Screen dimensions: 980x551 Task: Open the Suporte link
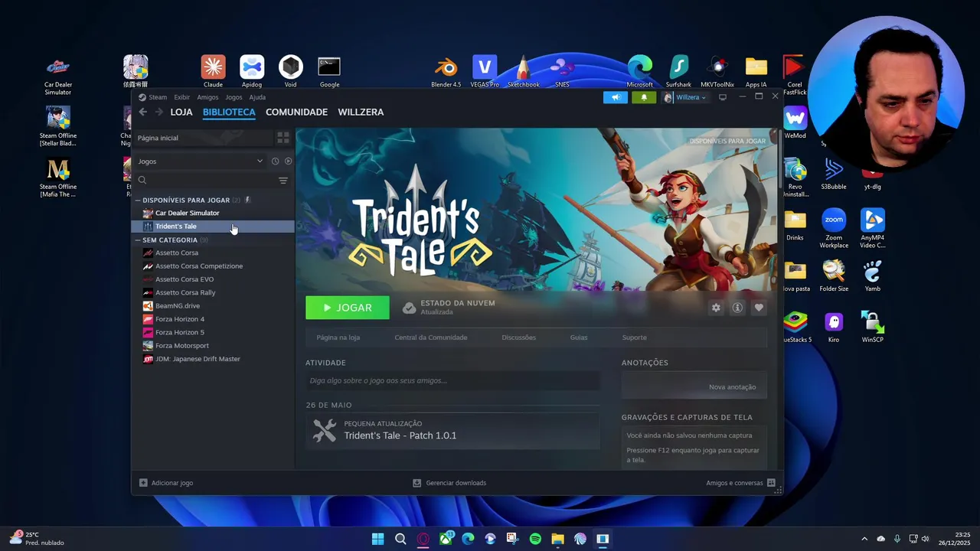click(x=634, y=337)
